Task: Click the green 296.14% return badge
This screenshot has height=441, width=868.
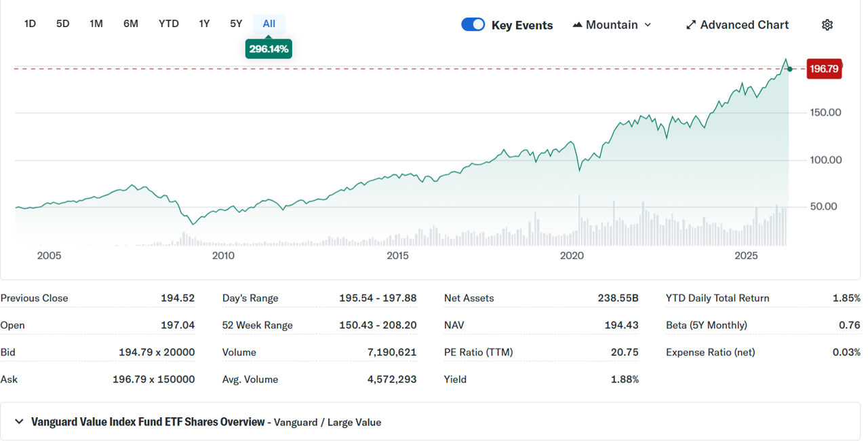Action: [269, 49]
